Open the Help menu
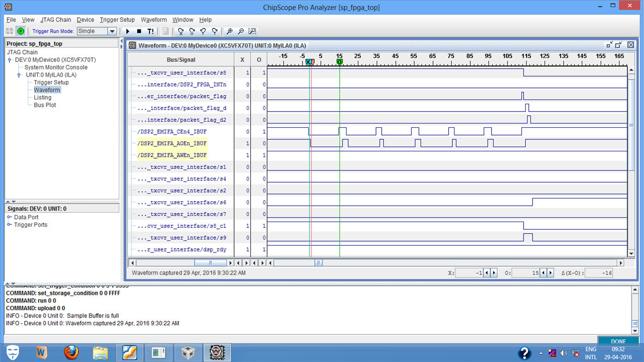Image resolution: width=644 pixels, height=362 pixels. point(205,20)
